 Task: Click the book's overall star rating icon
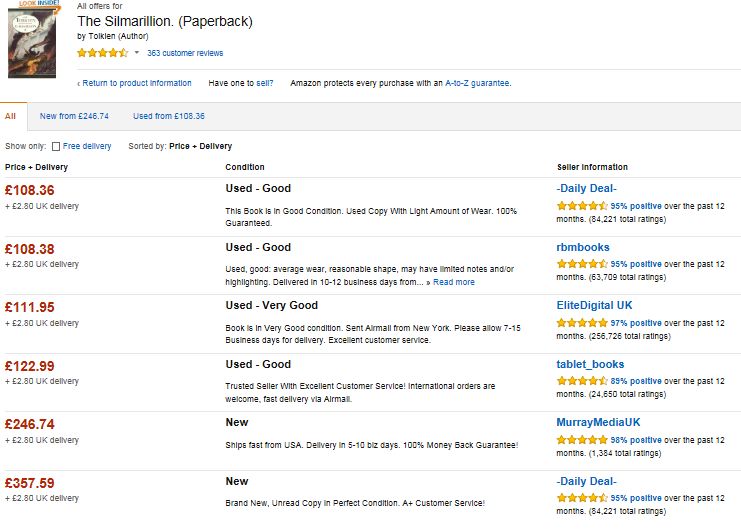(x=103, y=53)
